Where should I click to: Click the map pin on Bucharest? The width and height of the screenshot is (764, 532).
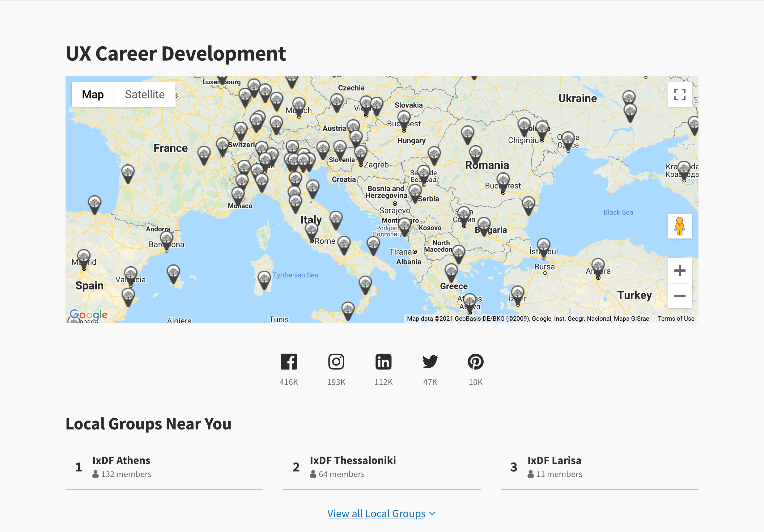(503, 182)
